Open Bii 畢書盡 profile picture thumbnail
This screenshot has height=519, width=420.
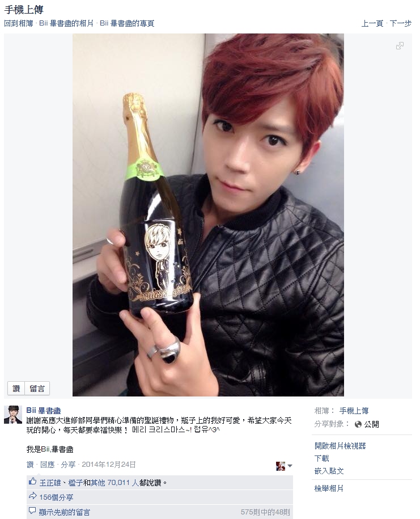click(13, 415)
